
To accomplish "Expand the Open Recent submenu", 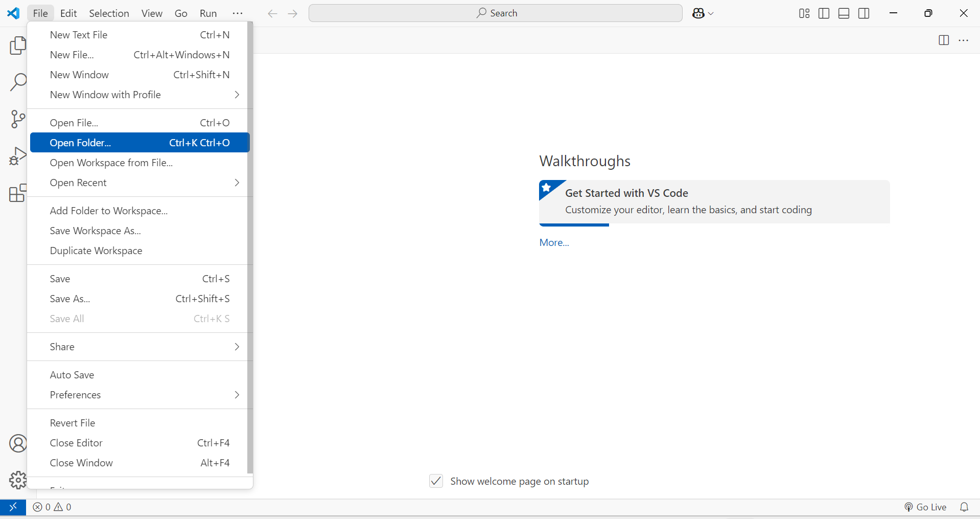I will (x=237, y=183).
